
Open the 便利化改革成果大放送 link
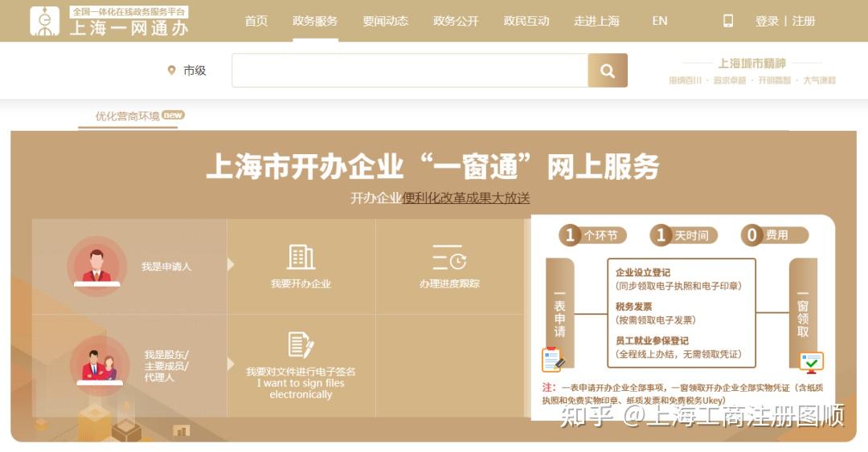[x=466, y=197]
